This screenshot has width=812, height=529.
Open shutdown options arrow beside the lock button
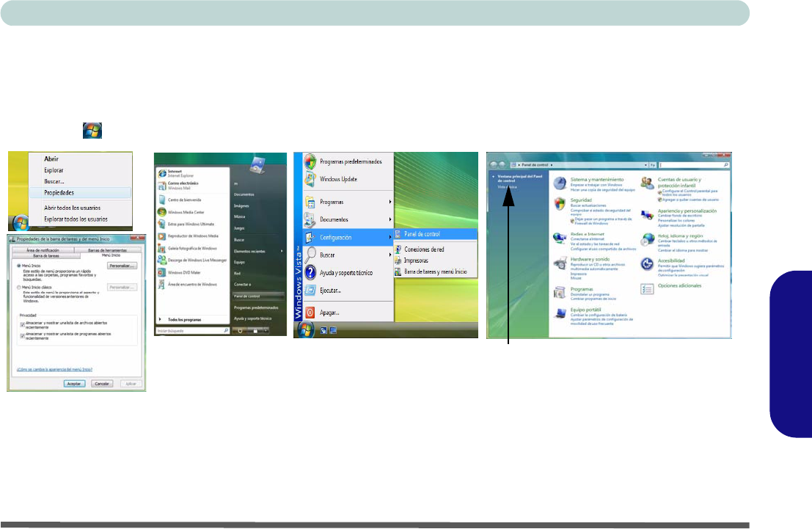pyautogui.click(x=264, y=331)
